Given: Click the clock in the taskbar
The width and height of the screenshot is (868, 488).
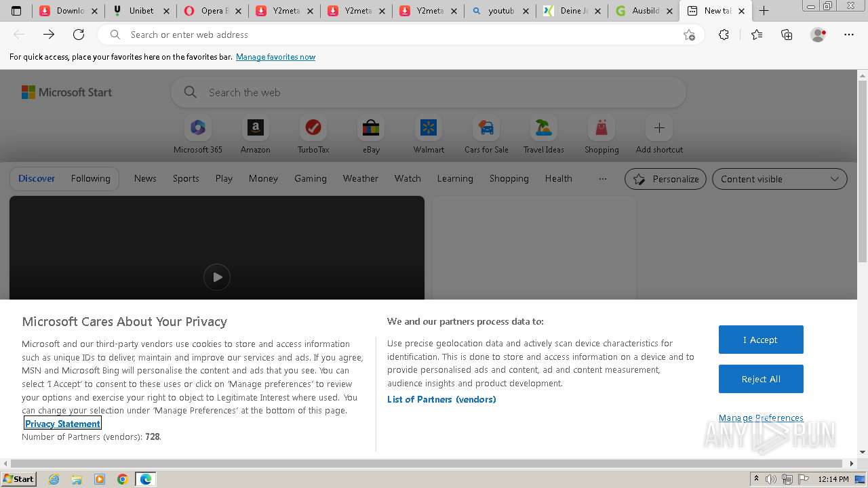Looking at the screenshot, I should pyautogui.click(x=833, y=479).
